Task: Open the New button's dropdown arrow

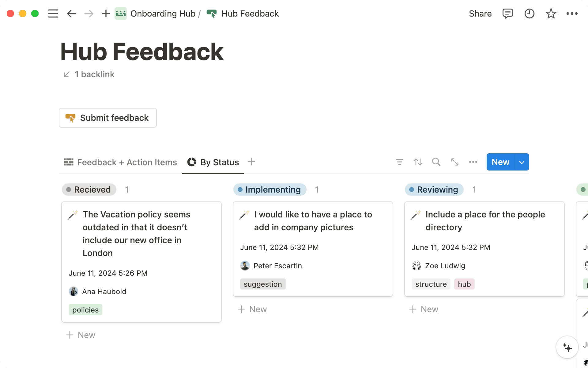Action: (x=522, y=162)
